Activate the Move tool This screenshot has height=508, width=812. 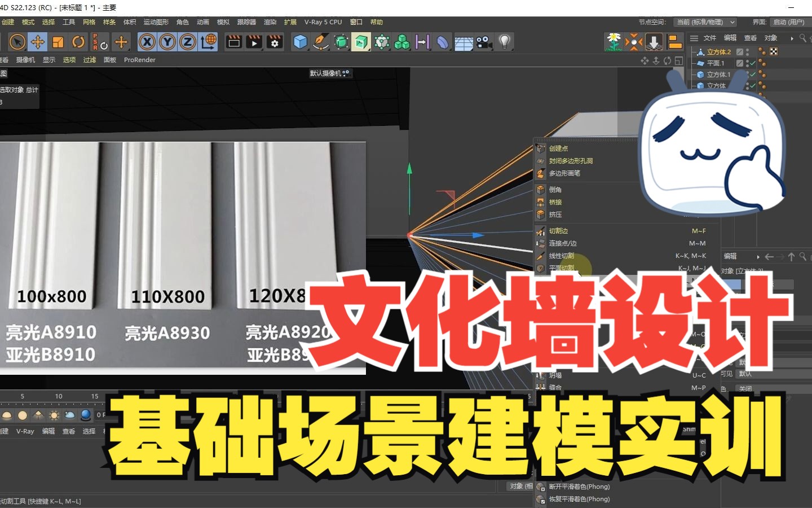pos(38,42)
